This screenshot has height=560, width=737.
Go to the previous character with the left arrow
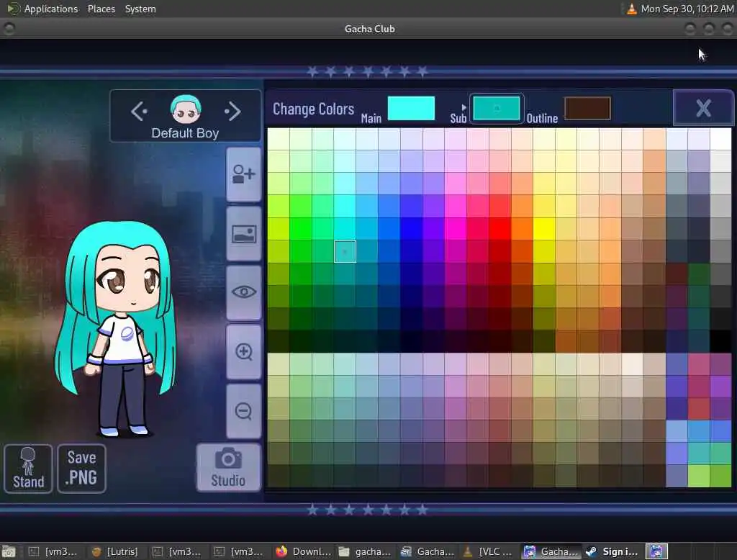click(x=139, y=112)
